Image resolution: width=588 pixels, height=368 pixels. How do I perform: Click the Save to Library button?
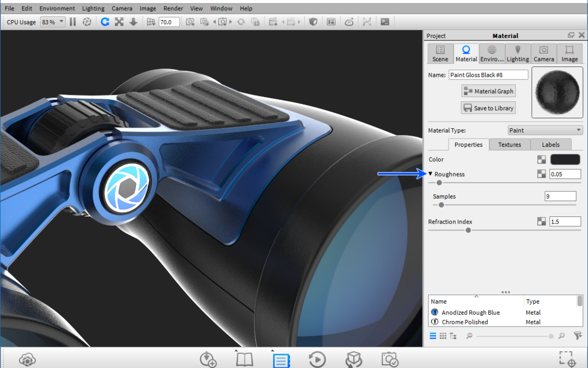click(x=488, y=108)
